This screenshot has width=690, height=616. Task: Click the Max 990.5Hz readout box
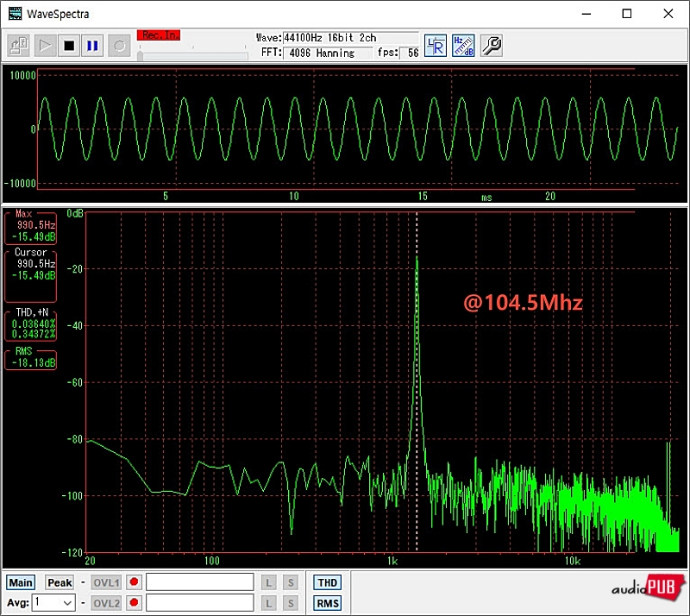click(30, 228)
